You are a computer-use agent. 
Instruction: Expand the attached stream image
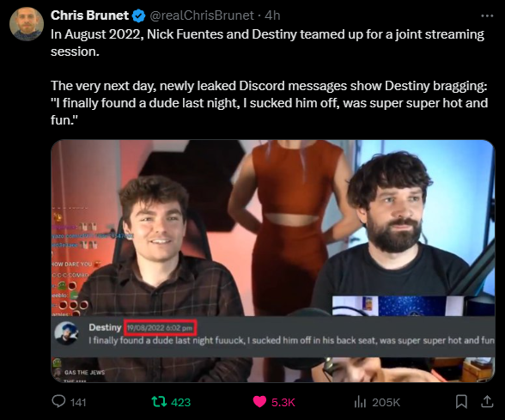click(x=273, y=261)
